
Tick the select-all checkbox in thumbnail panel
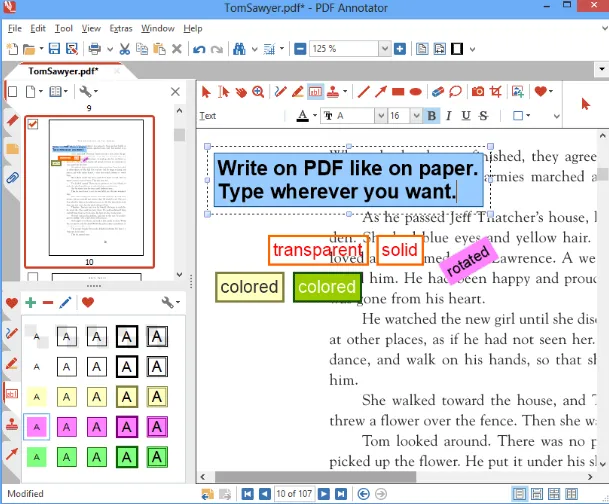(12, 92)
